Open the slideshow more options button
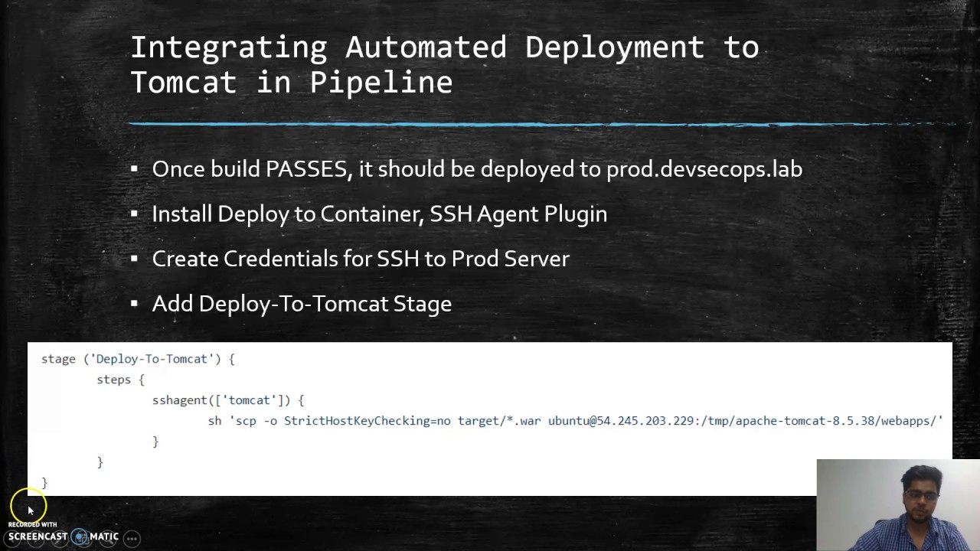This screenshot has width=980, height=551. (x=132, y=538)
